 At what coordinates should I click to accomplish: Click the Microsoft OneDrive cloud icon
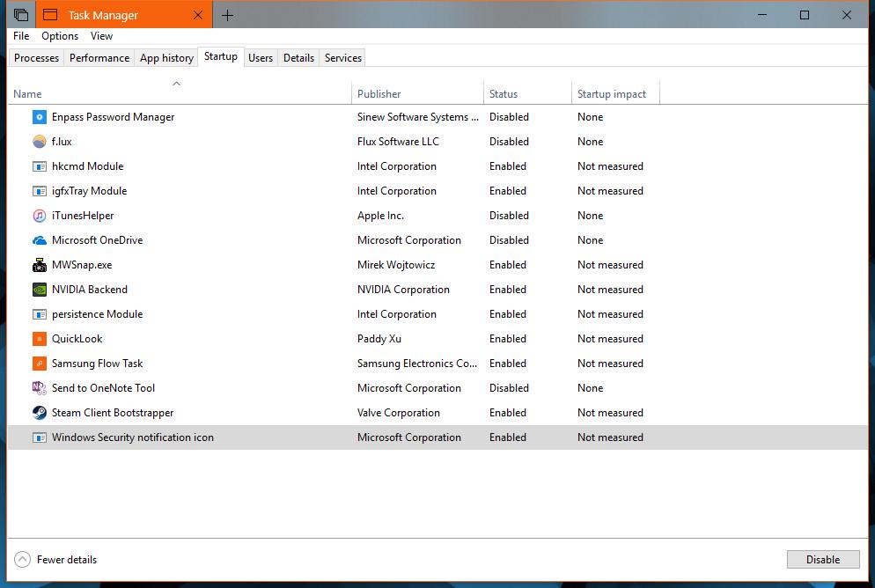tap(39, 240)
